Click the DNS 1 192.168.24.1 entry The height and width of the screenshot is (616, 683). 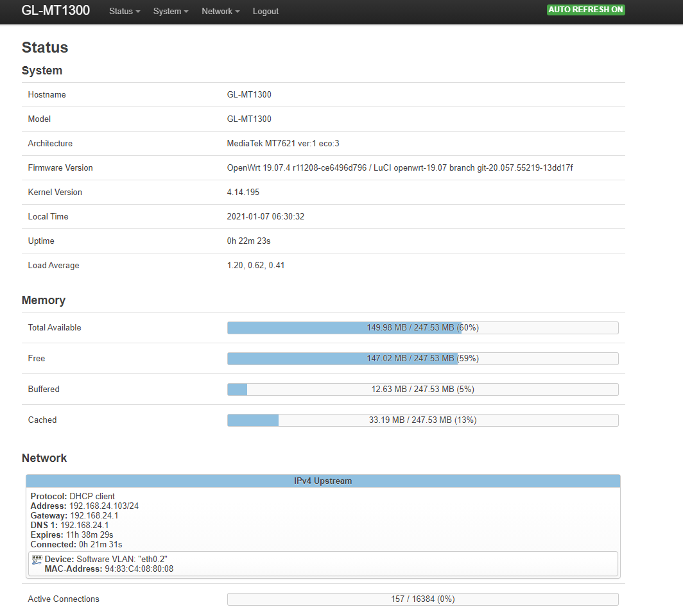70,526
